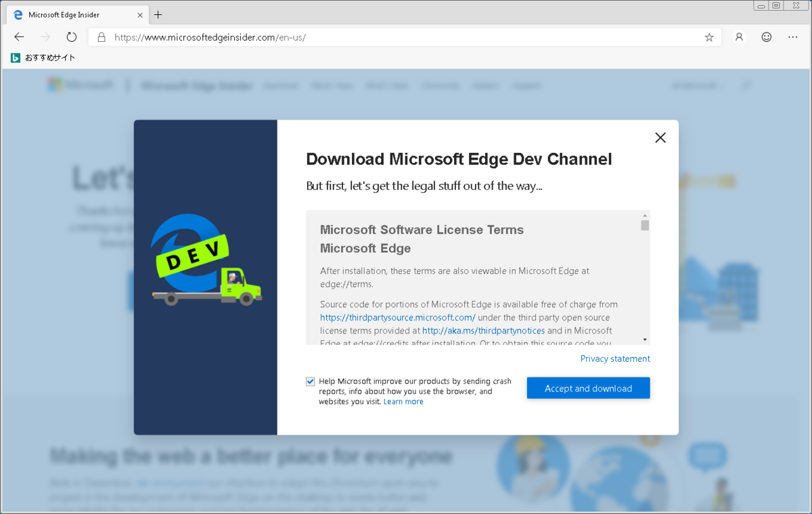The height and width of the screenshot is (514, 812).
Task: Click the Download Microsoft Edge Dev Channel title
Action: point(459,159)
